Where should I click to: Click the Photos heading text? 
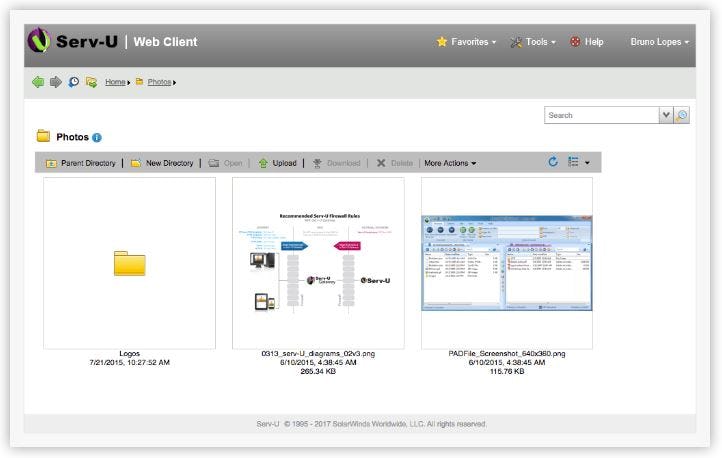click(x=72, y=137)
